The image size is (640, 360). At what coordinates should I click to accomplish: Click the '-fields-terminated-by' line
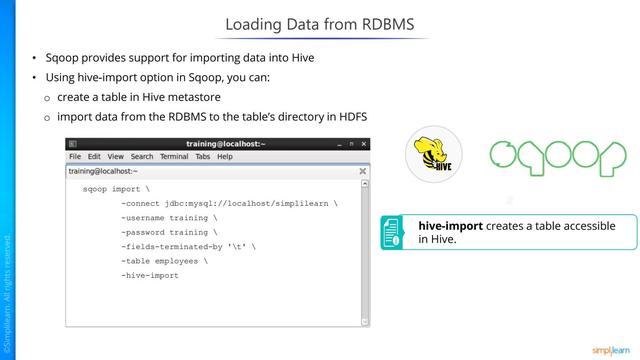188,247
